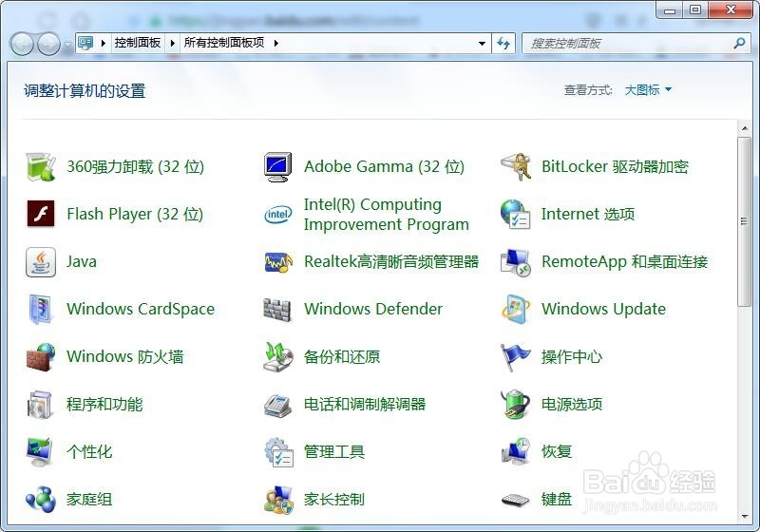This screenshot has height=532, width=760.
Task: Open the 家长控制 icon
Action: (278, 500)
